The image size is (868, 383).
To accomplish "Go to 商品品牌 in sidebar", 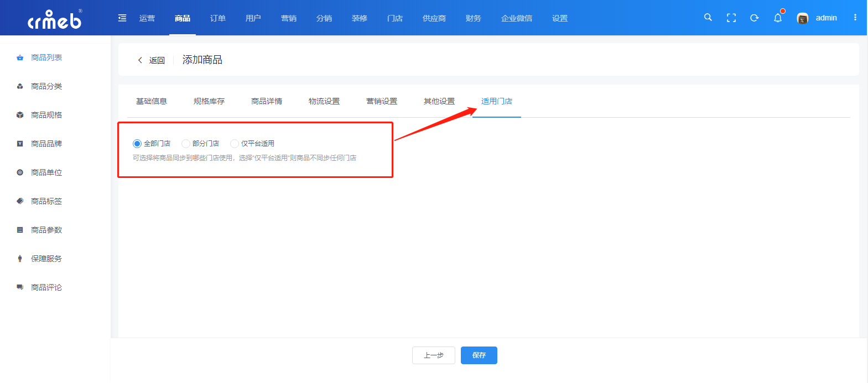I will tap(46, 144).
